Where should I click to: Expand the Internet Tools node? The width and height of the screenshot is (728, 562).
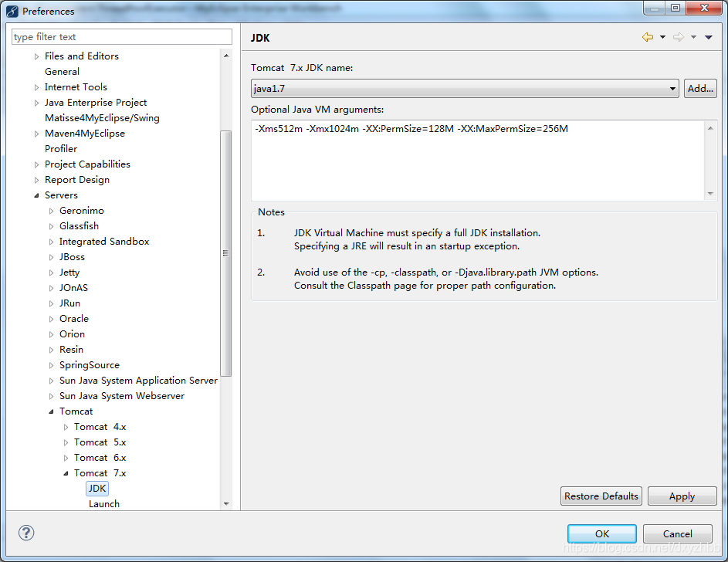(x=37, y=87)
